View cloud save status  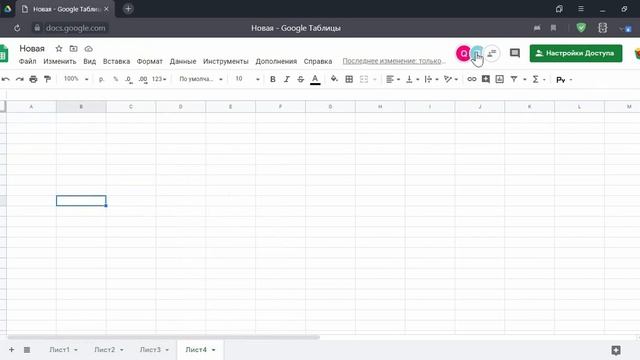(x=89, y=49)
